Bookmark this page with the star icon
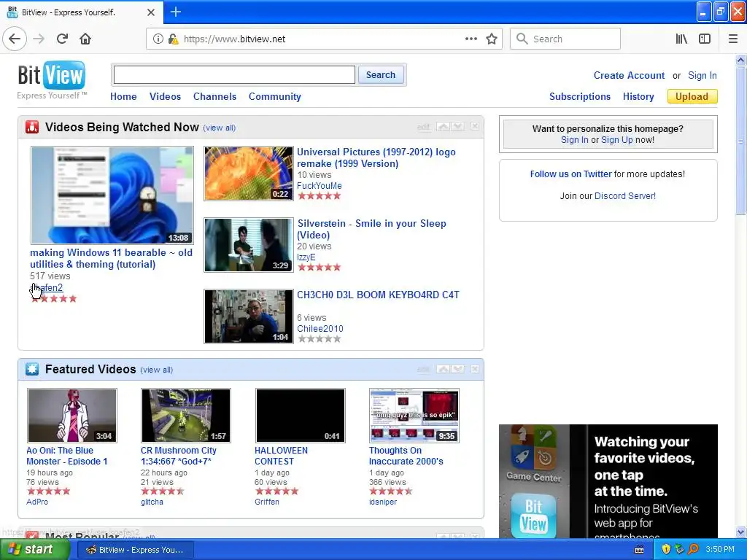This screenshot has height=560, width=747. pyautogui.click(x=492, y=39)
